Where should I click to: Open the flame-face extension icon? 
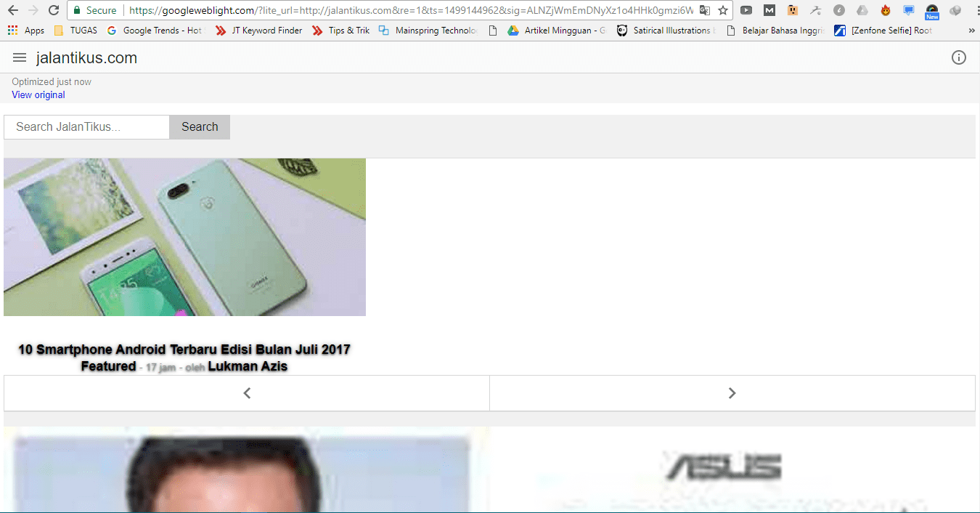[x=886, y=10]
